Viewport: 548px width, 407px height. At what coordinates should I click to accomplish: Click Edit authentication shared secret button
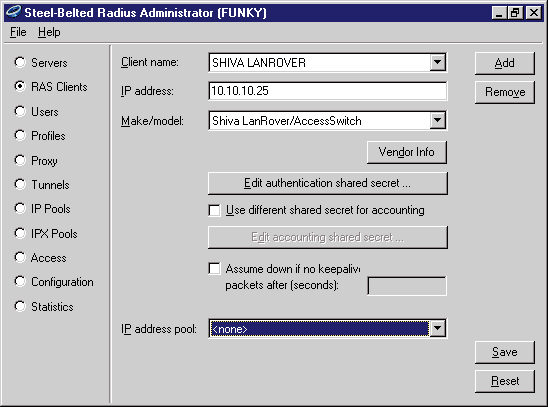click(x=327, y=183)
